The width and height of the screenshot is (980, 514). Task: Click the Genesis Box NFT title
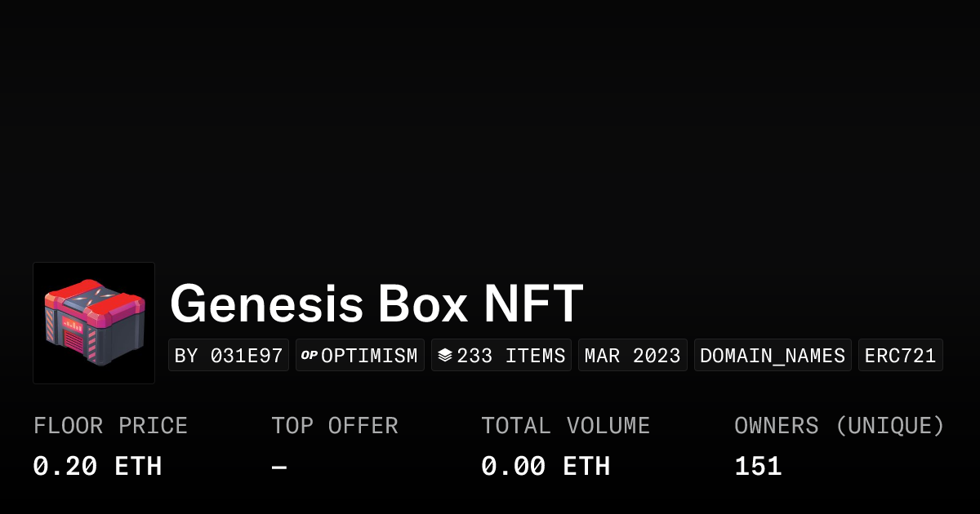(x=376, y=304)
